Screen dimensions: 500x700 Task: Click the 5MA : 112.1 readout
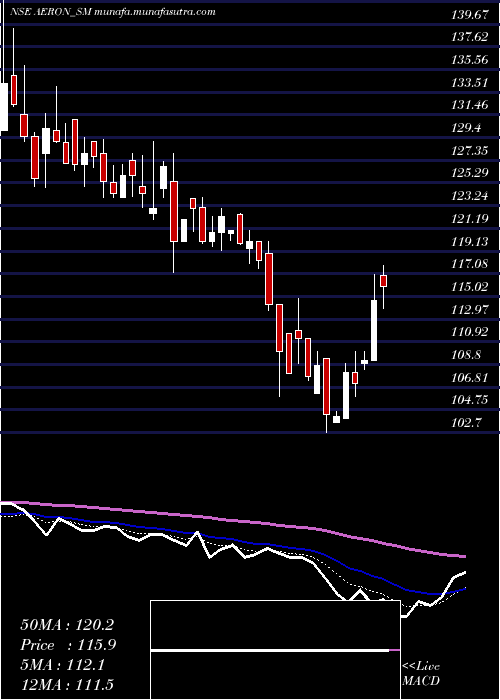click(x=62, y=665)
